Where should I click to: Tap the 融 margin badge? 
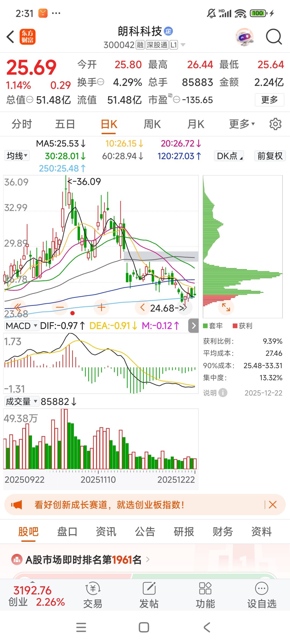pyautogui.click(x=140, y=45)
